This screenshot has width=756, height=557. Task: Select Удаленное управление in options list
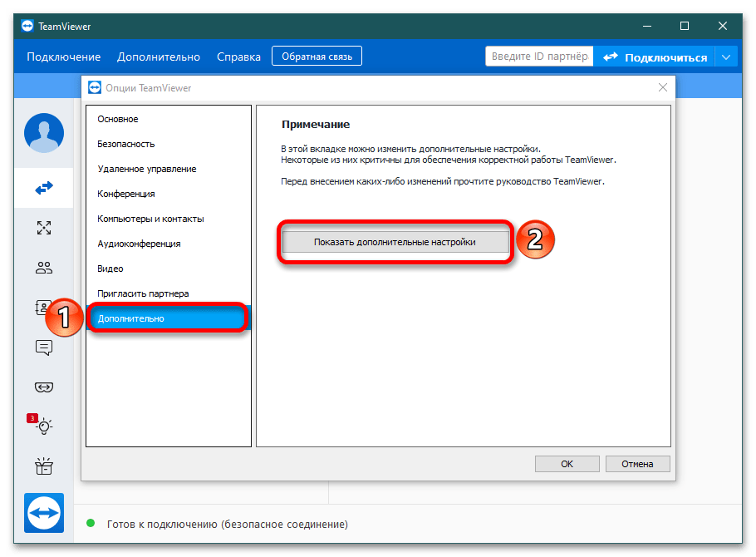point(146,169)
